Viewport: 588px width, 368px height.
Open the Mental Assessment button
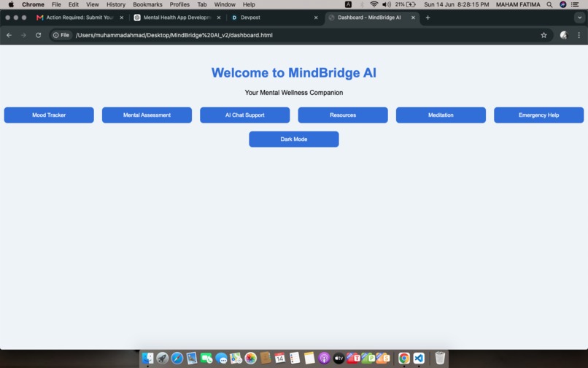[147, 115]
